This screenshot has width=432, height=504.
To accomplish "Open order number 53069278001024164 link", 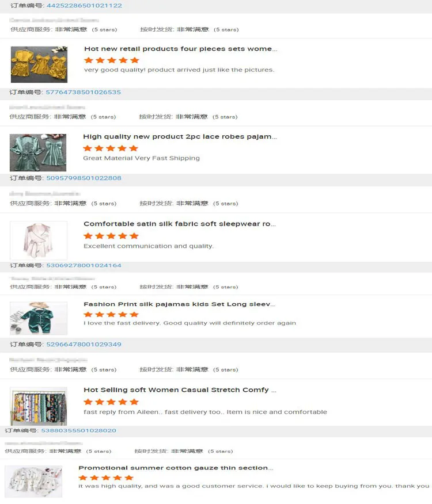I will coord(84,265).
